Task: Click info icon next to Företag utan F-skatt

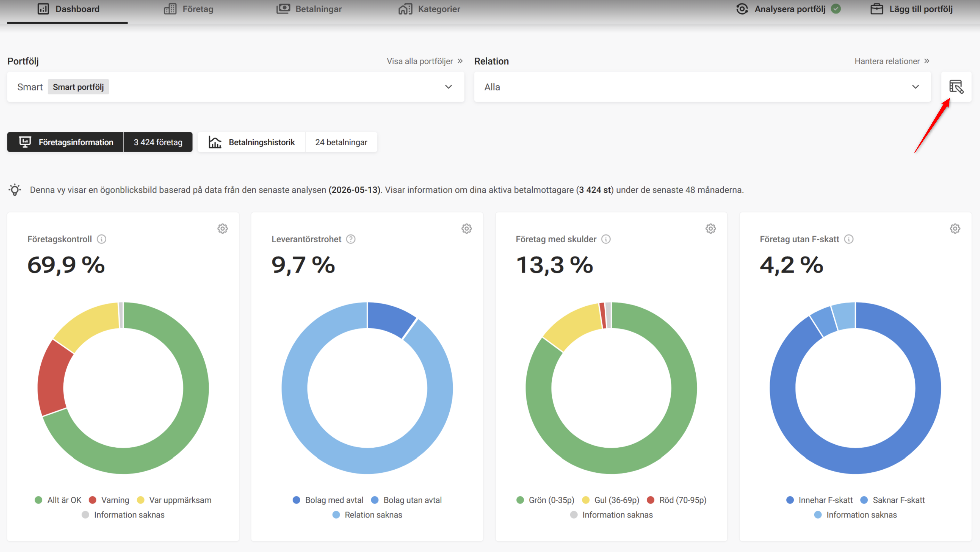Action: (x=849, y=239)
